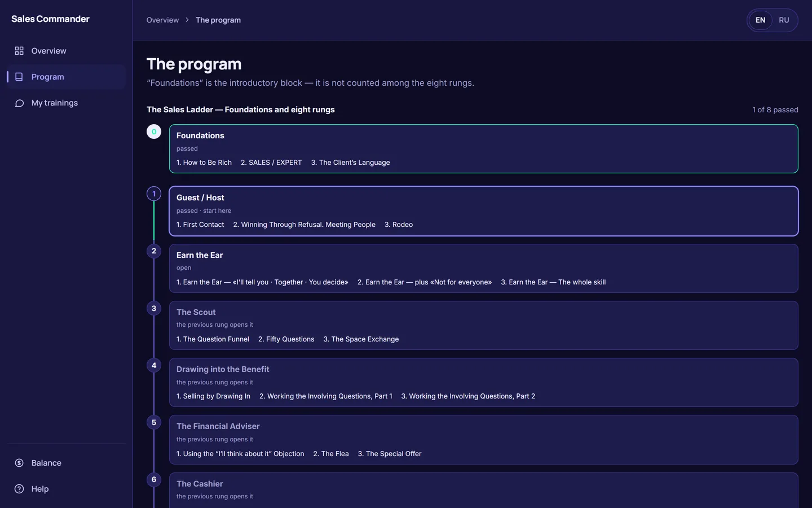Click lesson "3. The Client's Language"
812x508 pixels.
[350, 163]
